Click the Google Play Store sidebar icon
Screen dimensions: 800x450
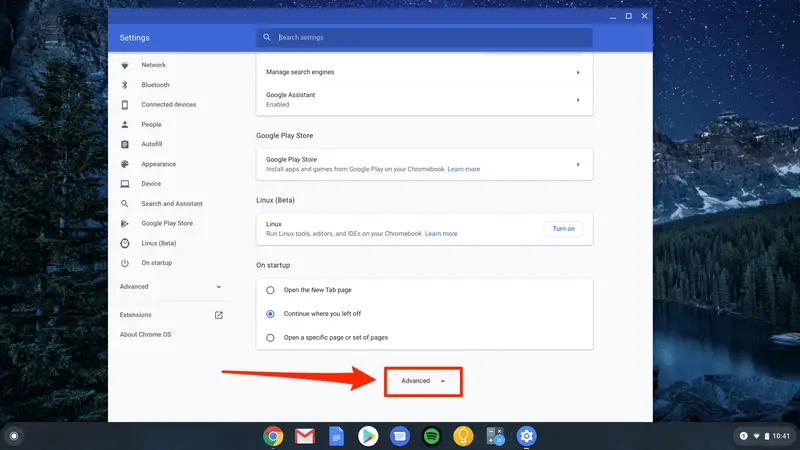pos(125,223)
